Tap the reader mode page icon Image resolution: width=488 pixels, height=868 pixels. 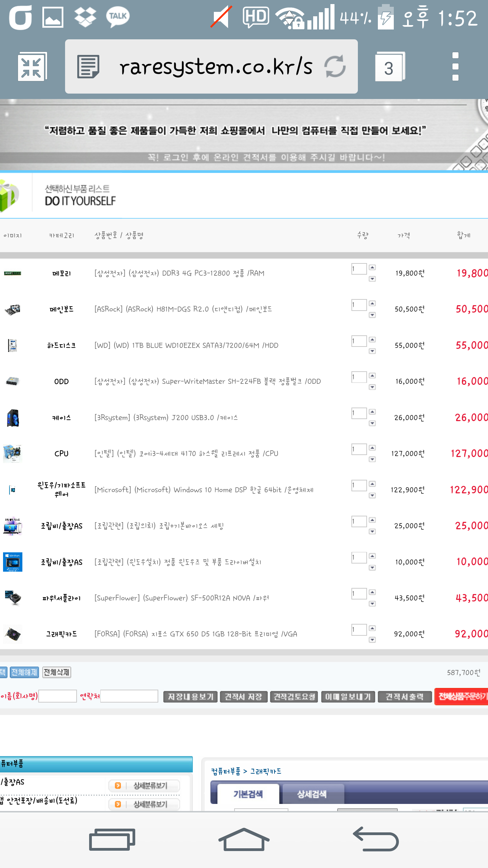[x=88, y=67]
